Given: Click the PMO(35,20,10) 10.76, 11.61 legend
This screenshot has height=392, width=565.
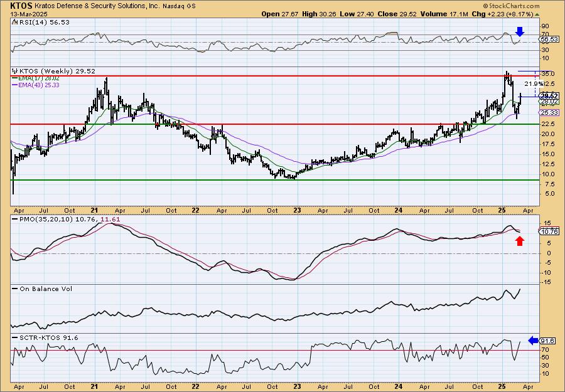Looking at the screenshot, I should coord(66,220).
